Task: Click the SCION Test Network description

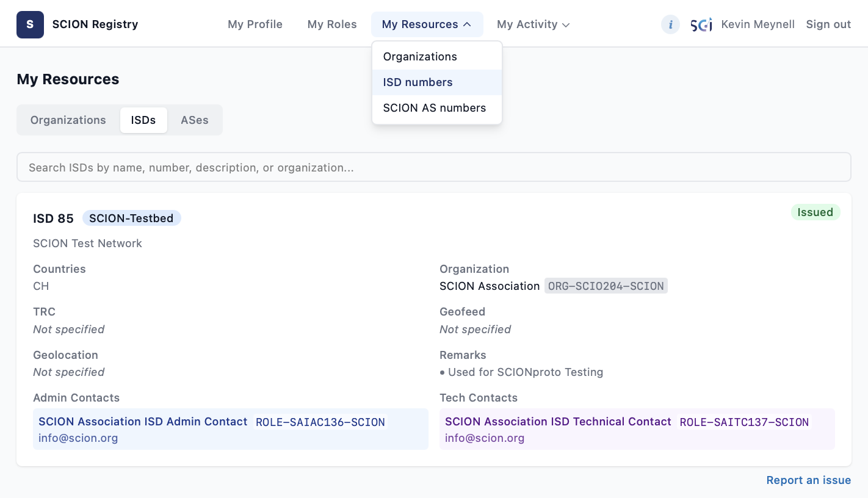Action: click(x=87, y=244)
